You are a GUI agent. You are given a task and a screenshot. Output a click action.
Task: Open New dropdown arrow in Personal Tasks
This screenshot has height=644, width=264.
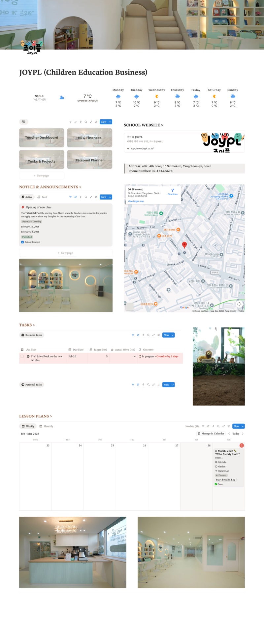coord(173,385)
